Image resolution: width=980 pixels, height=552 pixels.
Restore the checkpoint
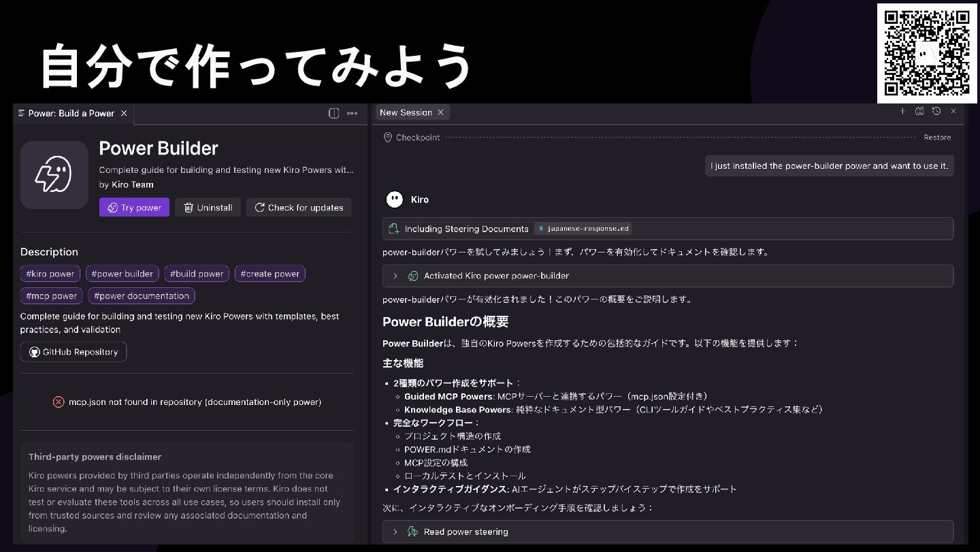click(x=937, y=137)
